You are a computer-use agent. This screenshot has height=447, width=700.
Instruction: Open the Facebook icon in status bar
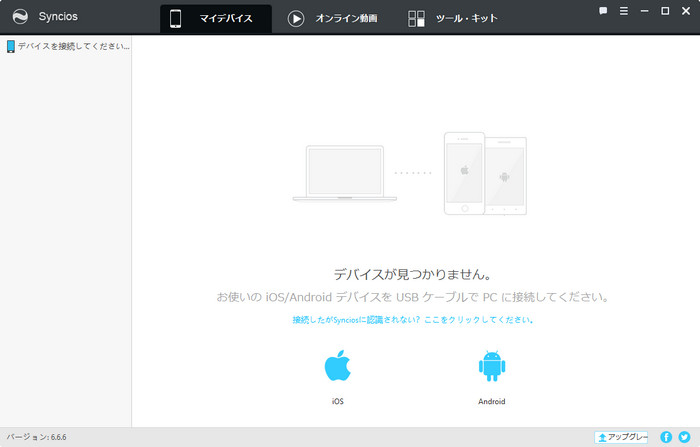pyautogui.click(x=666, y=437)
